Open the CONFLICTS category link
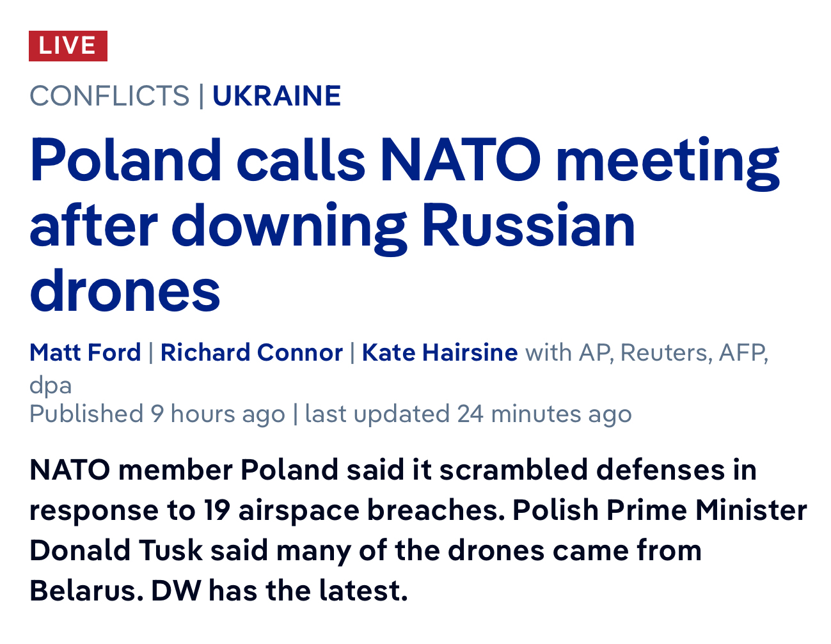 click(109, 96)
